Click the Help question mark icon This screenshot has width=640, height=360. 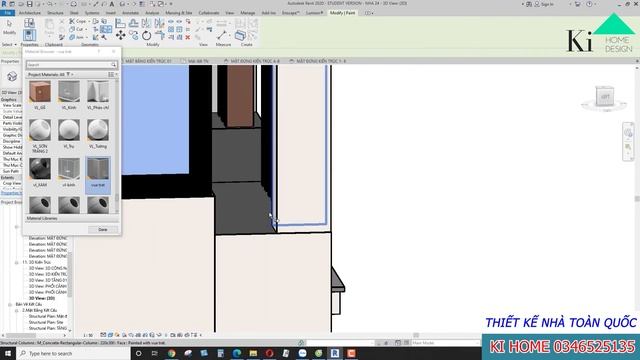(589, 4)
